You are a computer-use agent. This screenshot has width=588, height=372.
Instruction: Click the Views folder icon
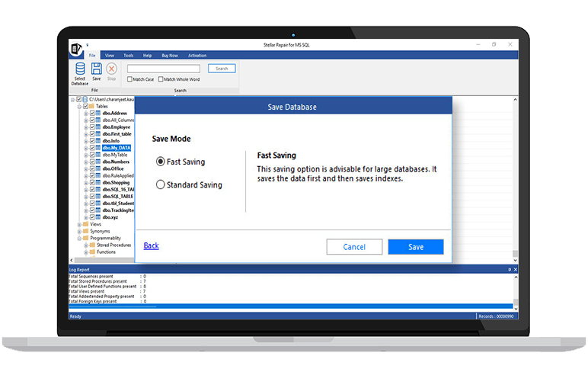click(85, 224)
